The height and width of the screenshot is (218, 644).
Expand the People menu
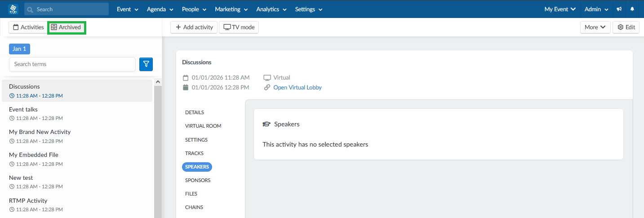(x=194, y=9)
